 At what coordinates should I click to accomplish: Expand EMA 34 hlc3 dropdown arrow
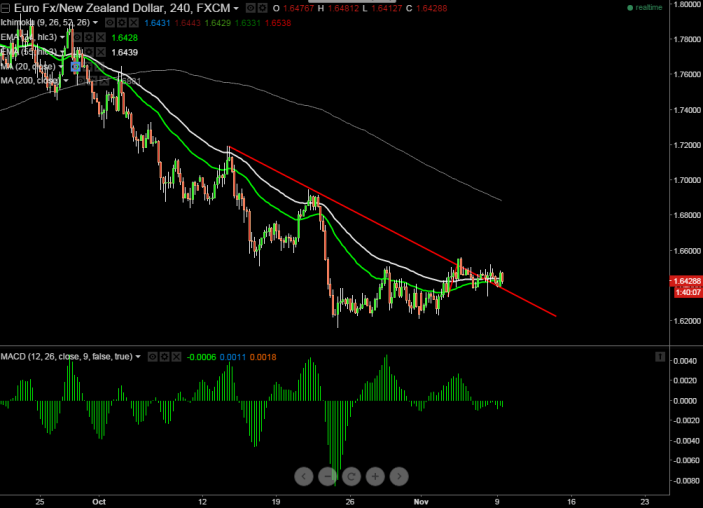click(62, 37)
